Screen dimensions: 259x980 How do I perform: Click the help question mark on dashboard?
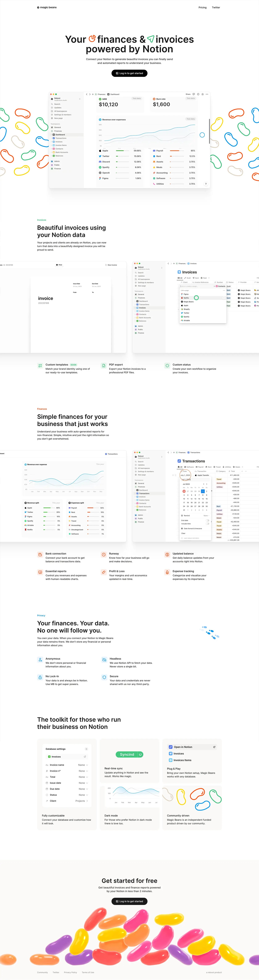[x=206, y=184]
